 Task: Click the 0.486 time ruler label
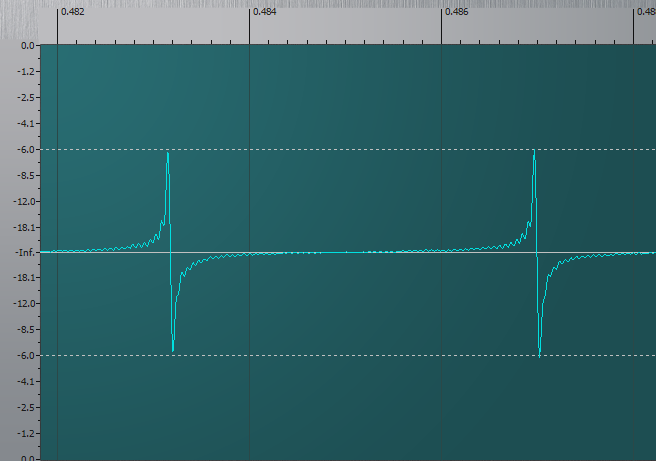(457, 12)
